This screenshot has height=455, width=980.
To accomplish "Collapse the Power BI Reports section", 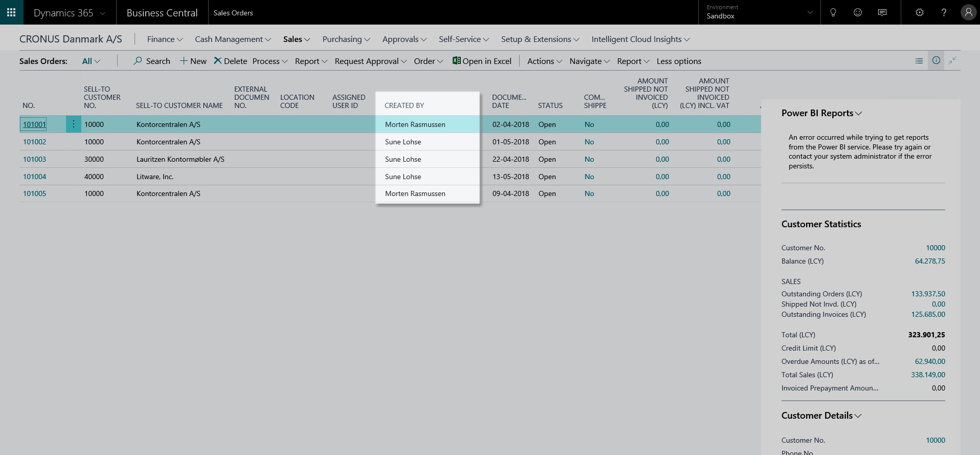I will [821, 113].
